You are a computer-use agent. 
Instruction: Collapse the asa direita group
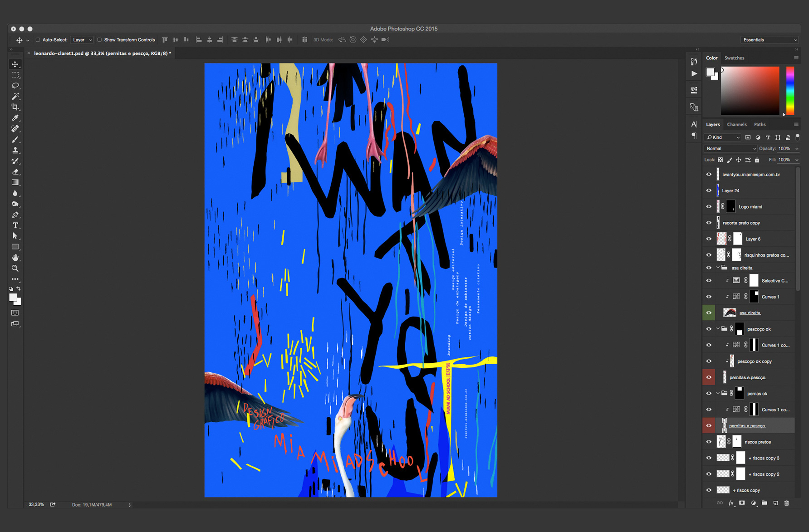coord(718,268)
